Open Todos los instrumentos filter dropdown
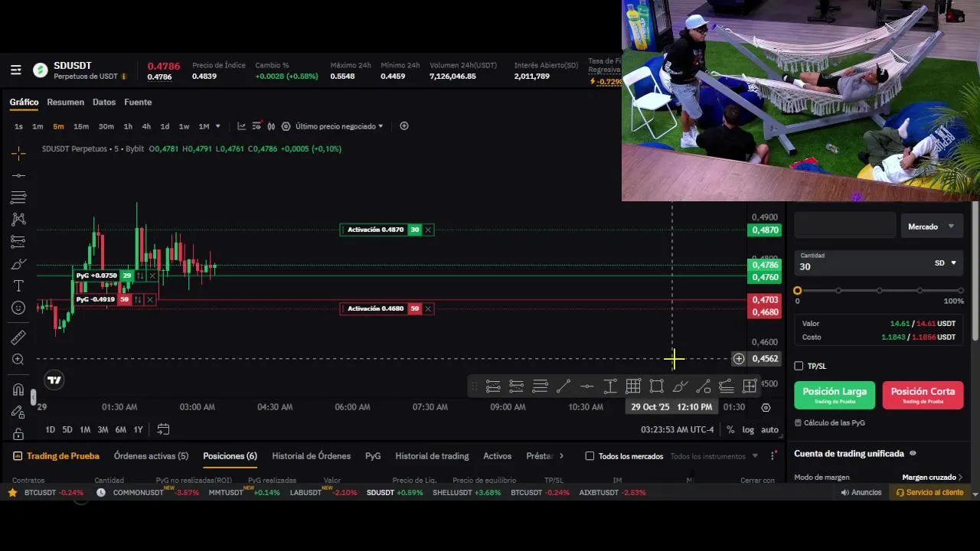 point(714,456)
